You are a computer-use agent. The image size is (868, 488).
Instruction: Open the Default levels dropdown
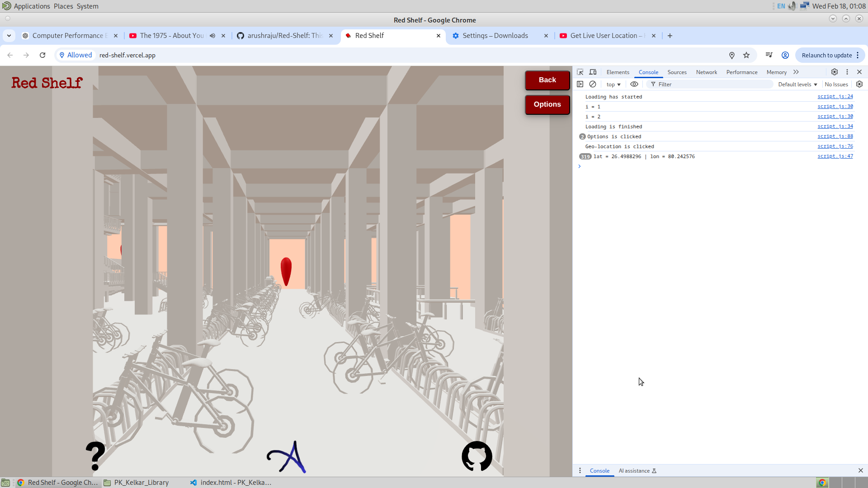click(x=797, y=84)
